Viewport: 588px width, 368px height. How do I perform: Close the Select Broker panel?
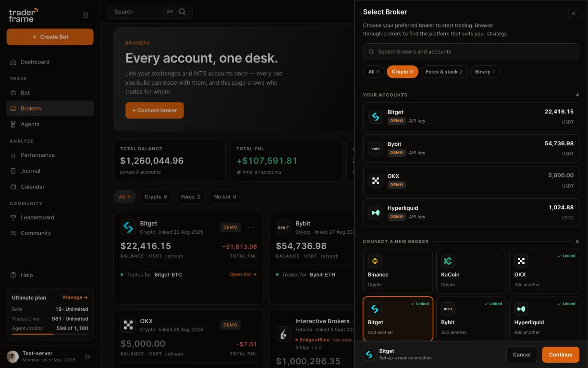pos(574,13)
